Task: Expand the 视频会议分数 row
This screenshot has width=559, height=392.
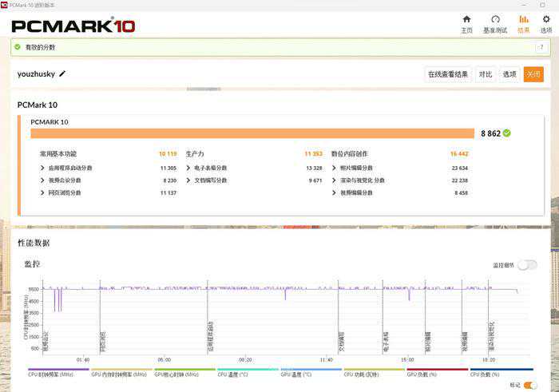Action: 43,180
